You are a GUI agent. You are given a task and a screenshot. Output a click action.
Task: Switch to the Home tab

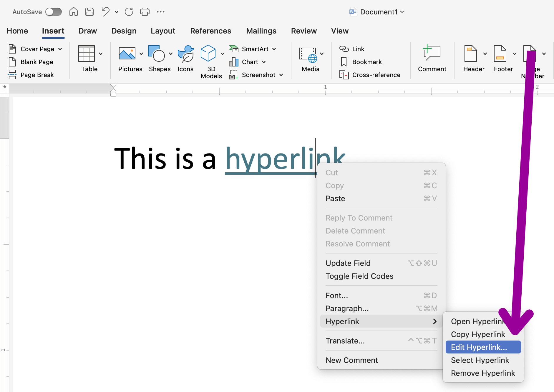pyautogui.click(x=17, y=31)
